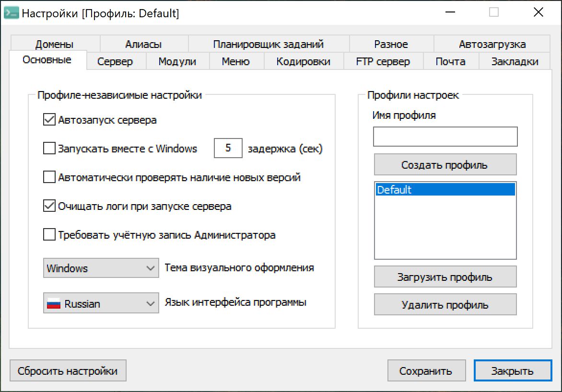Click the Загрузить профиль button
Viewport: 562px width, 392px height.
click(x=445, y=277)
